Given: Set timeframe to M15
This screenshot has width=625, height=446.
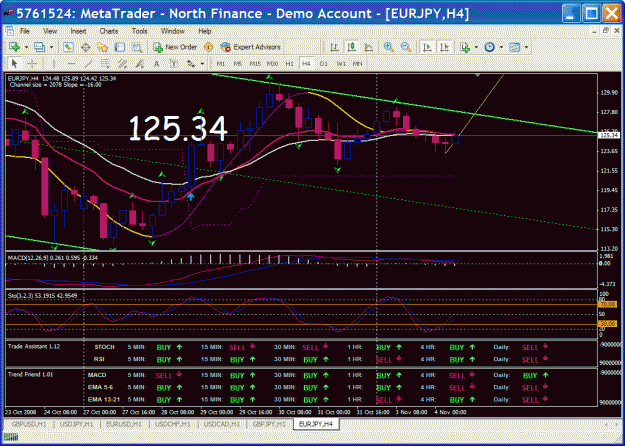Looking at the screenshot, I should point(255,64).
